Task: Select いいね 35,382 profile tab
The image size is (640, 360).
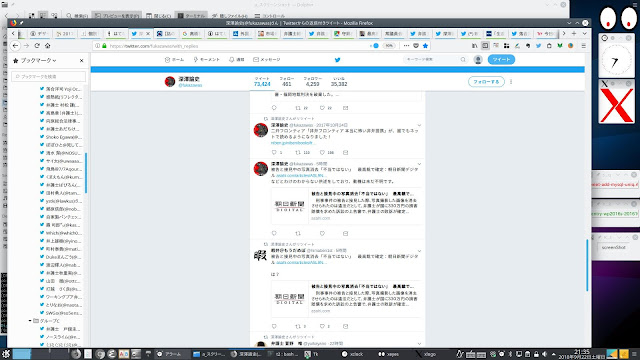Action: (x=339, y=81)
